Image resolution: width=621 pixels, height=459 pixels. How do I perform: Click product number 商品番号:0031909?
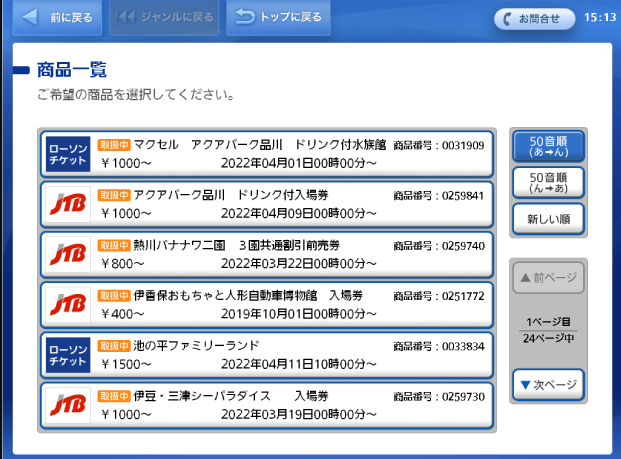pos(439,145)
